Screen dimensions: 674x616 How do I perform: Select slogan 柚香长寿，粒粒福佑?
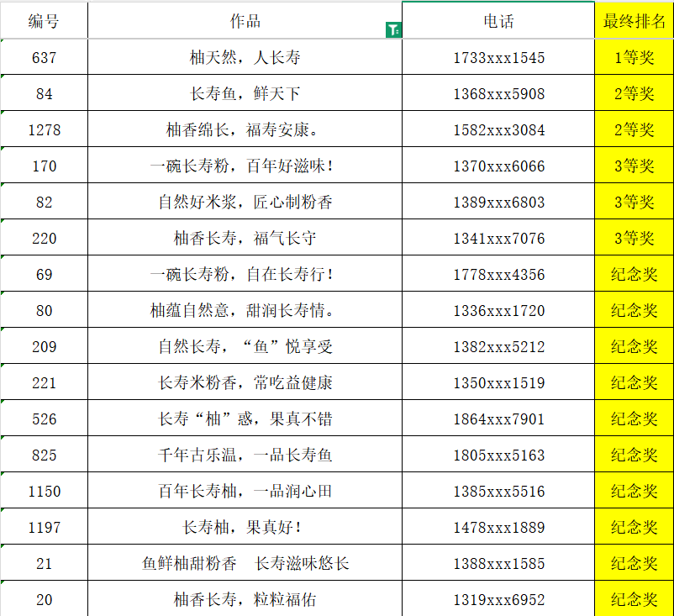[x=245, y=598]
